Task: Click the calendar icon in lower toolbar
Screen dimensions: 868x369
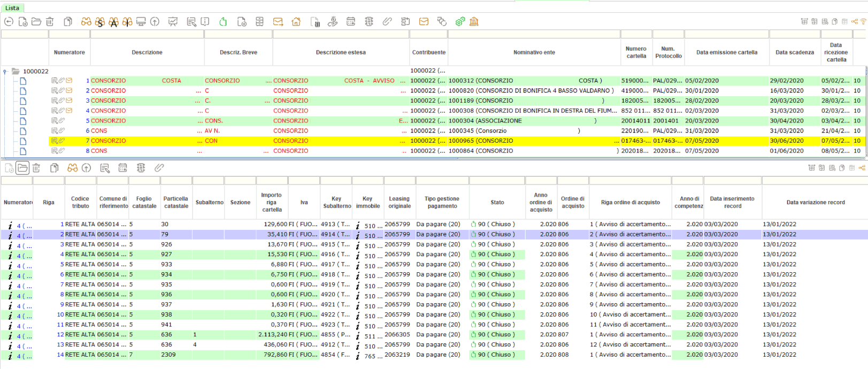Action: coord(123,168)
